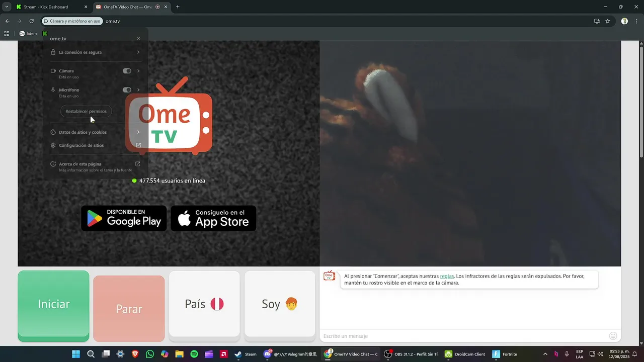Open the App Store badge
The height and width of the screenshot is (362, 644).
(x=213, y=218)
